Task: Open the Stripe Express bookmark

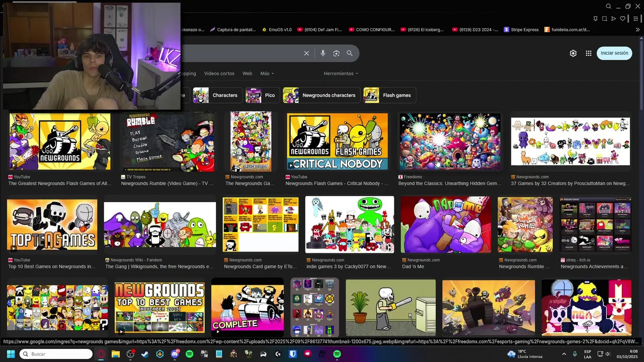Action: coord(521,30)
